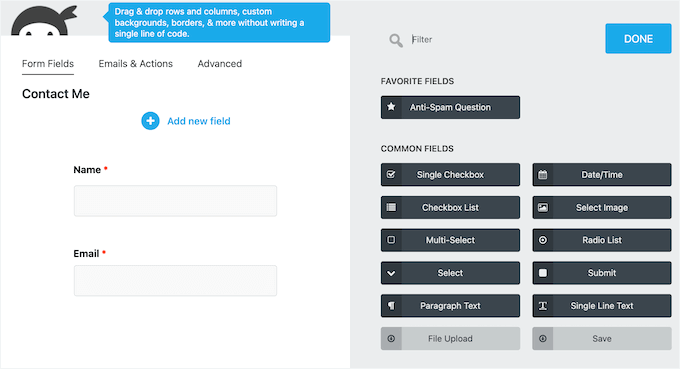Click the Single Checkbox field icon
This screenshot has height=369, width=680.
click(x=391, y=174)
